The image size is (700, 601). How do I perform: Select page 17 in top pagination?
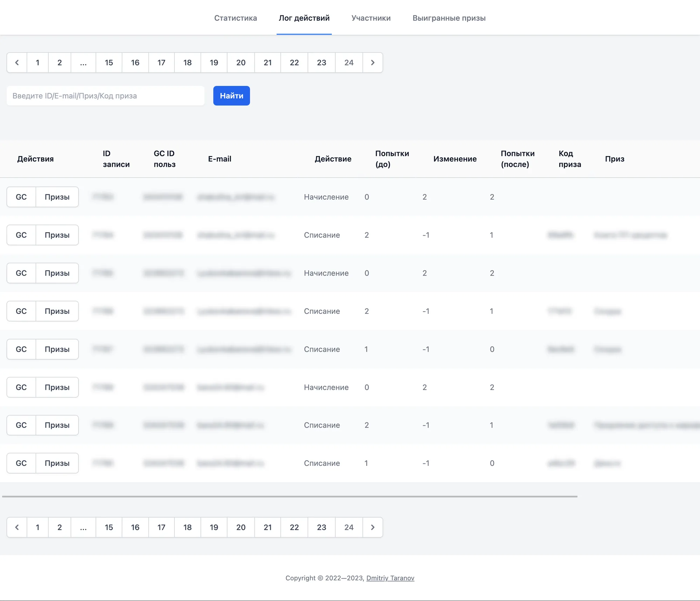click(x=161, y=63)
